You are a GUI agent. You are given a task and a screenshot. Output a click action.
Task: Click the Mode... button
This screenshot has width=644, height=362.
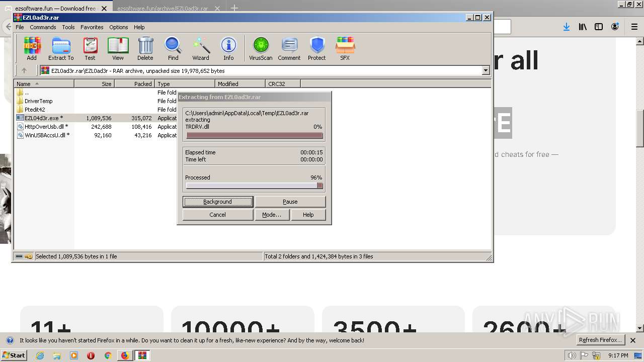272,215
